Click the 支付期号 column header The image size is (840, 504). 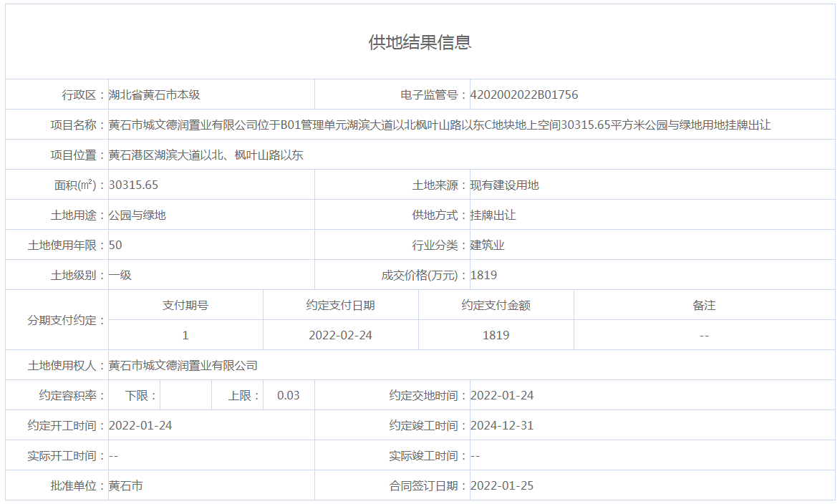(185, 305)
